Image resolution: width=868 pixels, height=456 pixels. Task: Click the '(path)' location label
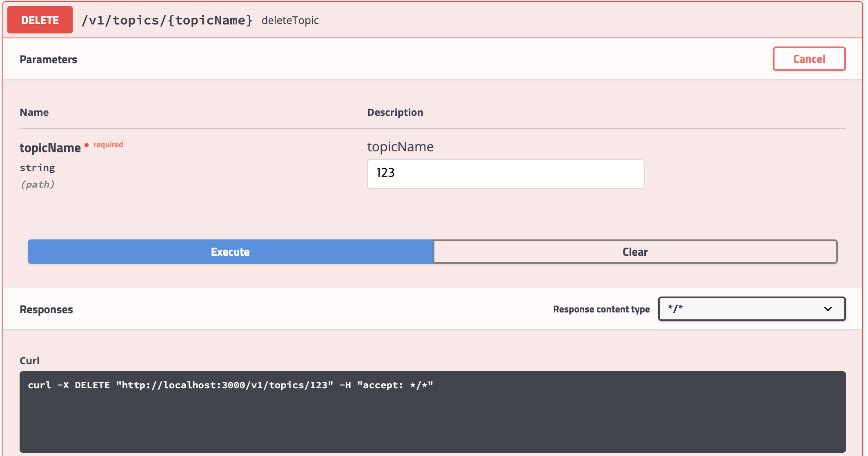37,184
